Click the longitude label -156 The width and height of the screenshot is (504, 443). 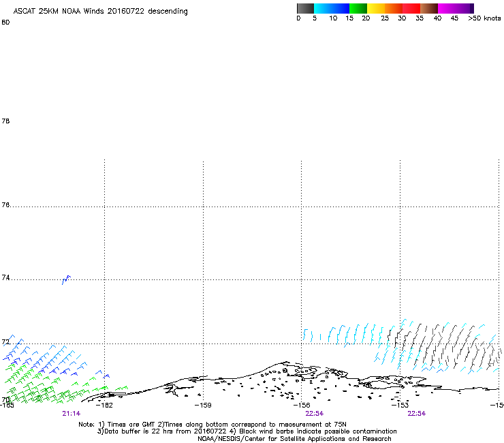(x=302, y=405)
